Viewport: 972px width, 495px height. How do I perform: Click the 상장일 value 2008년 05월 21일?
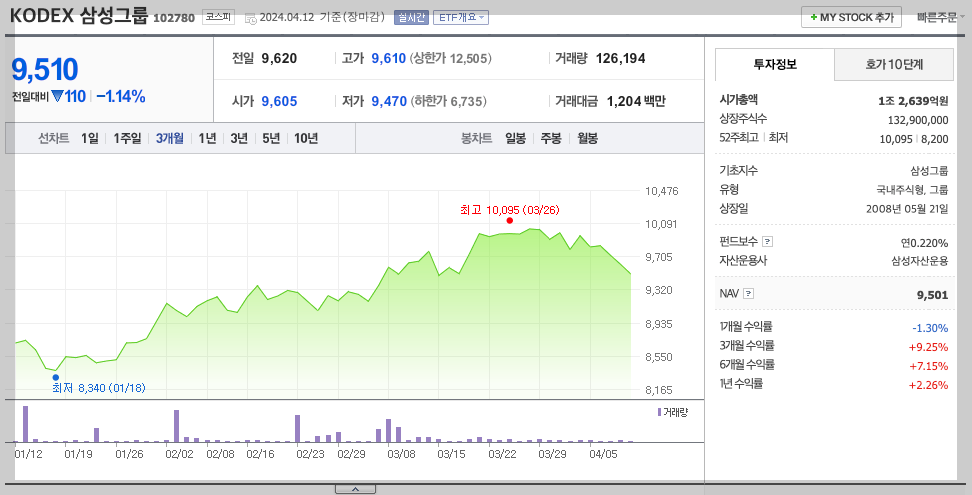[x=907, y=209]
